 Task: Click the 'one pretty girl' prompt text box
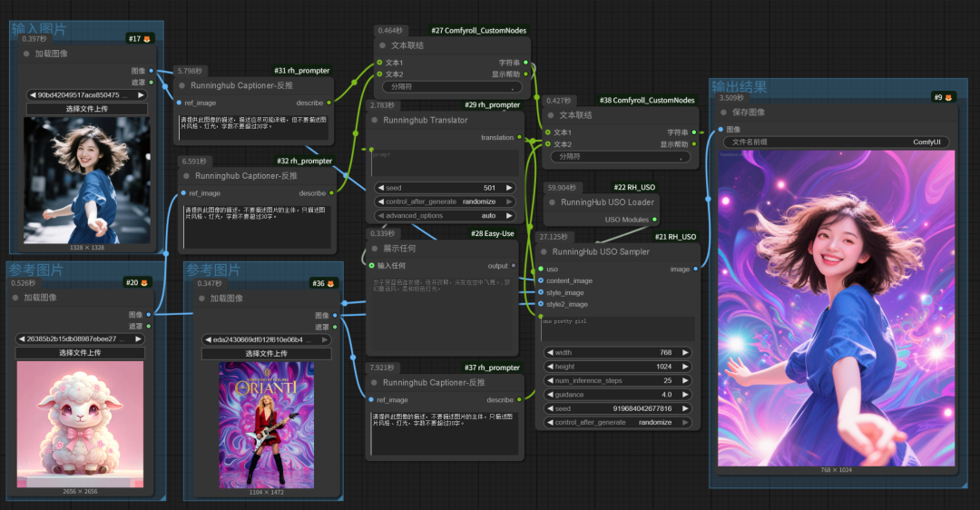[x=618, y=329]
